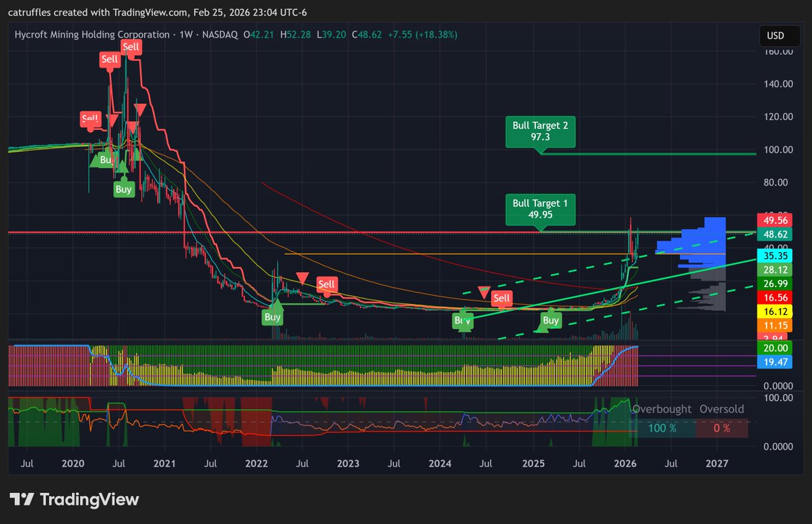Image resolution: width=812 pixels, height=524 pixels.
Task: Click the Overbought label
Action: 662,409
